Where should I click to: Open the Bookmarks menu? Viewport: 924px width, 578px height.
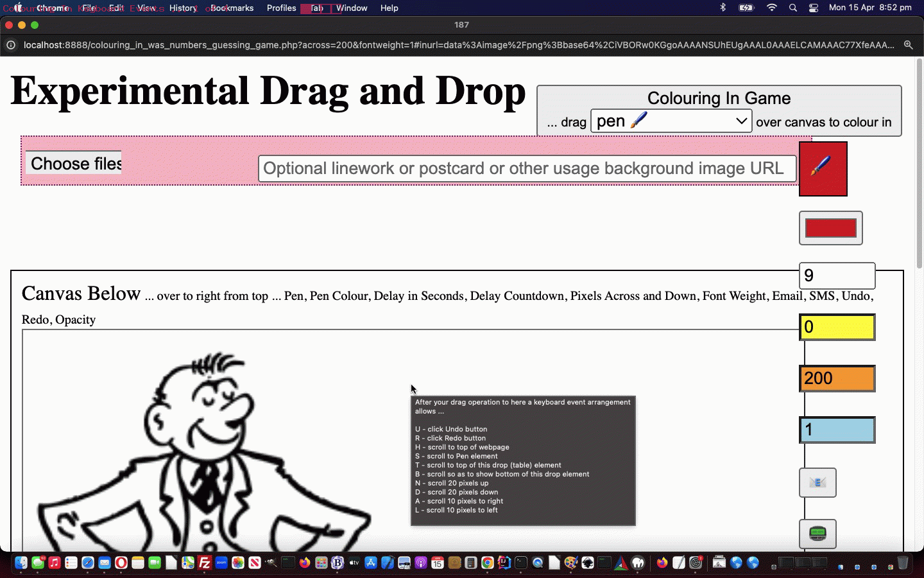coord(231,8)
